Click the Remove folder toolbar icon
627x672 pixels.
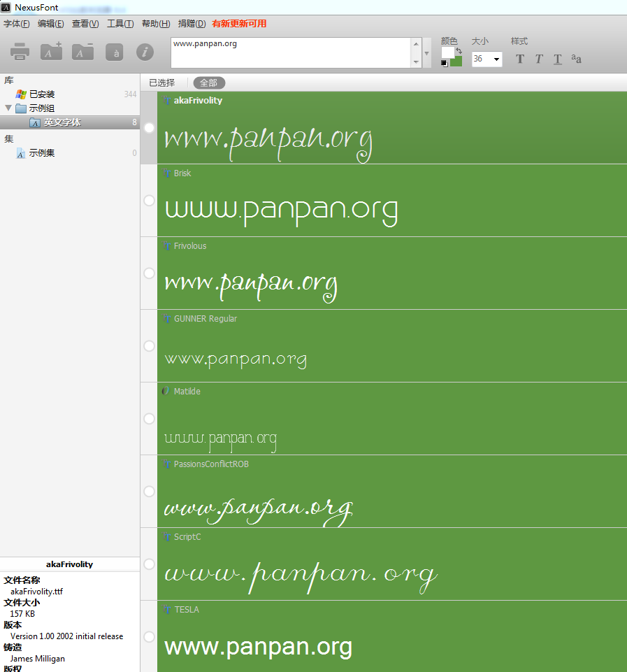pyautogui.click(x=82, y=52)
